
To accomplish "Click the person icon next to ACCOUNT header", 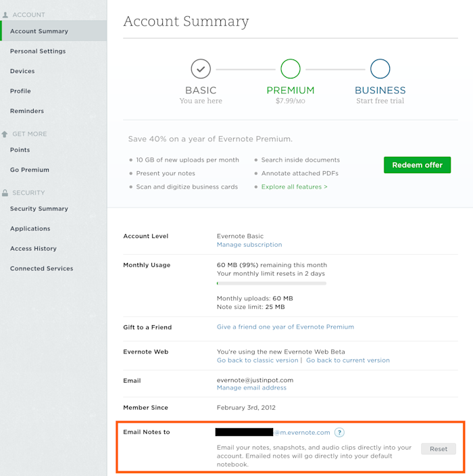I will [5, 15].
